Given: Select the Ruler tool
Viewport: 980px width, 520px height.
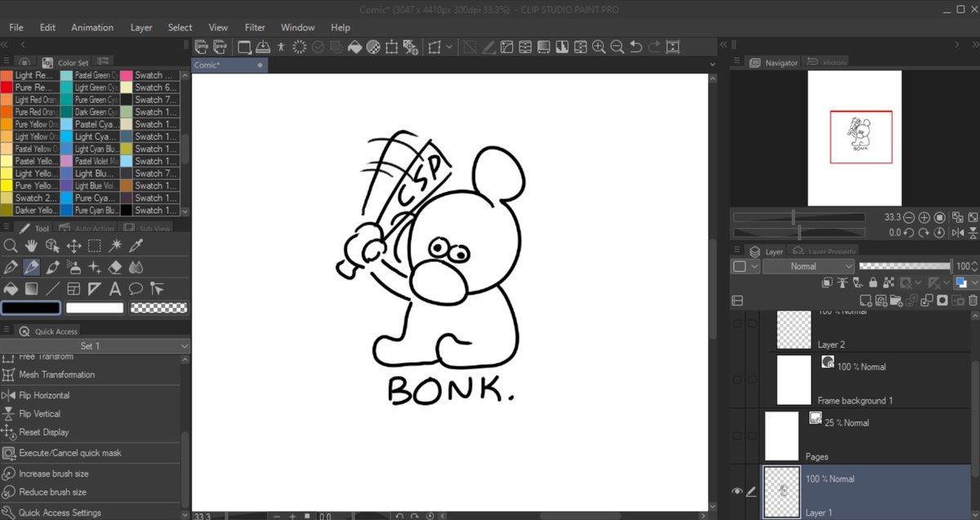Looking at the screenshot, I should point(95,288).
